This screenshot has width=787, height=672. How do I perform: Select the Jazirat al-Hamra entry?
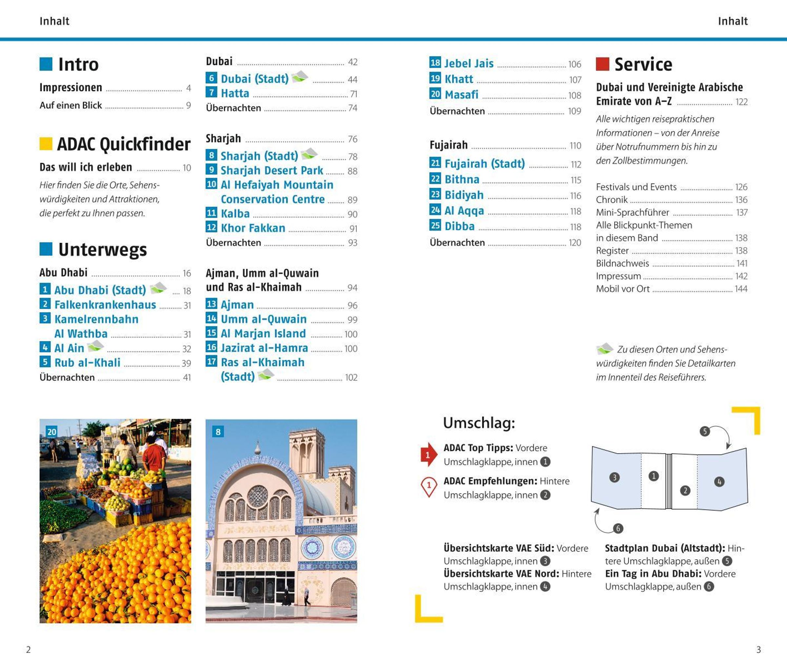pyautogui.click(x=264, y=348)
